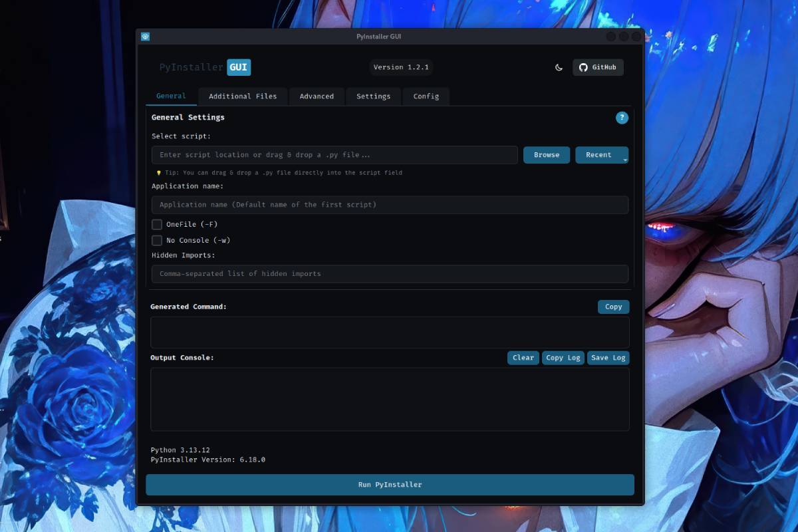Enable the OneFile (-F) checkbox

pyautogui.click(x=157, y=224)
